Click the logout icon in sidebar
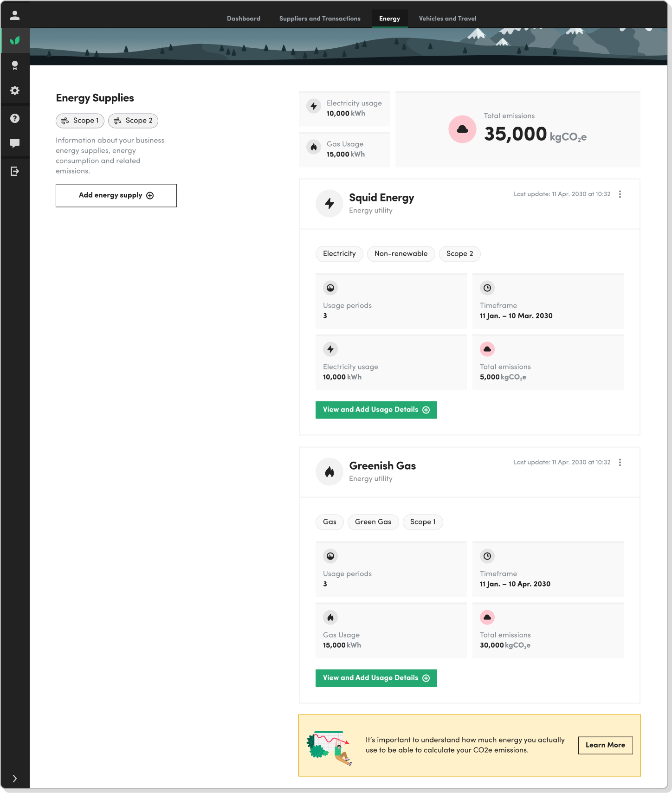Screen dimensions: 672x793 (15, 171)
